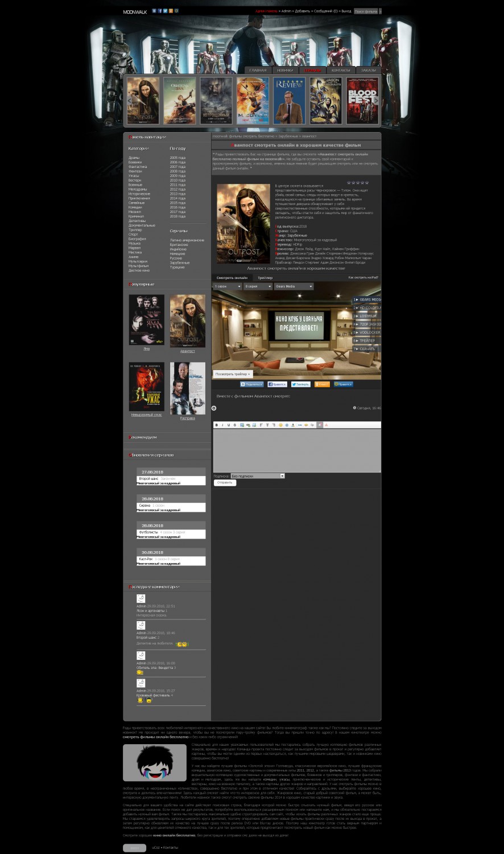Apply strikethrough in comment editor

click(x=235, y=425)
